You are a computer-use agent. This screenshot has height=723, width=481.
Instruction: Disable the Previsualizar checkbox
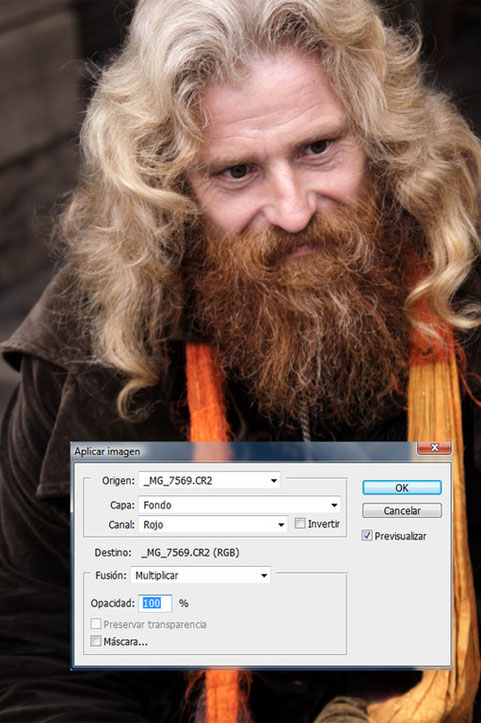[367, 536]
